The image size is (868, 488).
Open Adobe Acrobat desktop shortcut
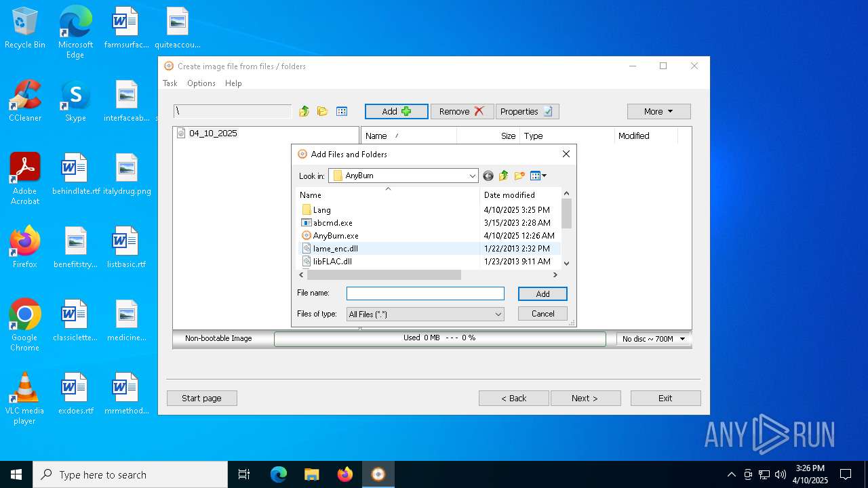25,179
